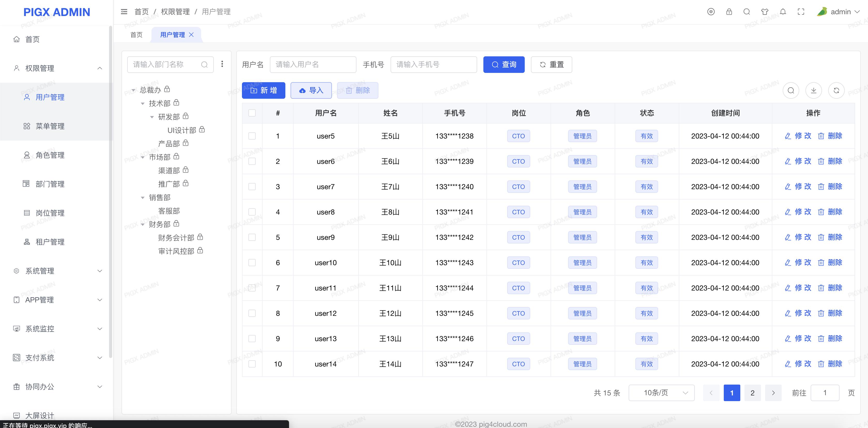This screenshot has width=868, height=428.
Task: Enter fullscreen mode via the fullscreen icon
Action: tap(801, 11)
